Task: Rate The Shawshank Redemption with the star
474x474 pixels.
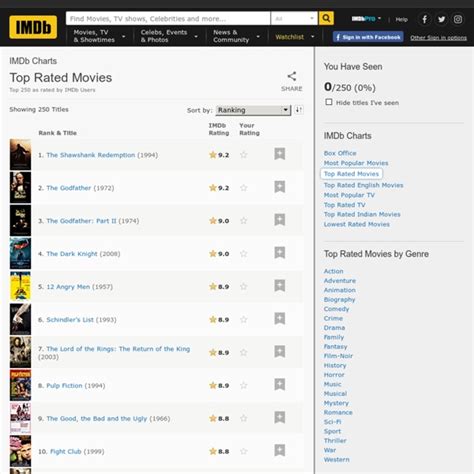Action: point(244,155)
